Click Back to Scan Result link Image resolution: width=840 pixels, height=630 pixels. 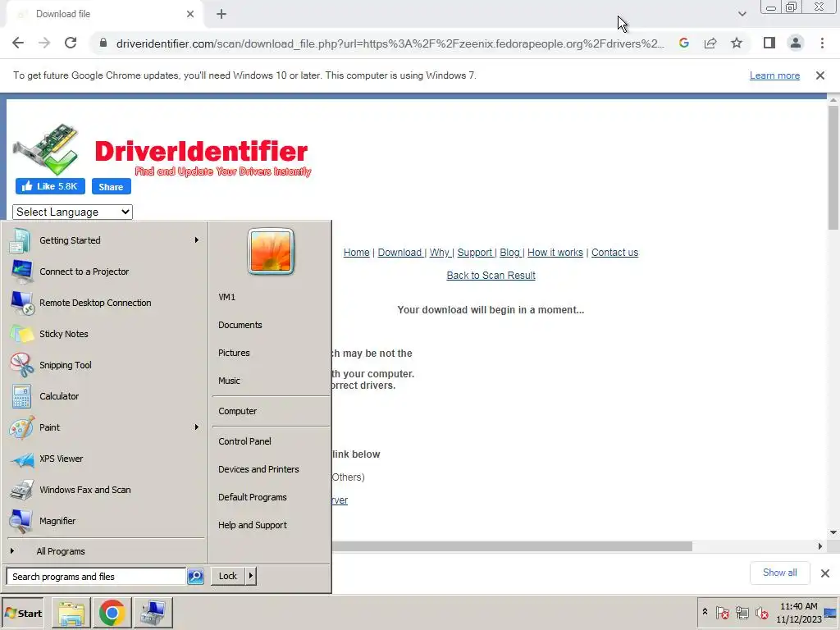[x=491, y=276]
